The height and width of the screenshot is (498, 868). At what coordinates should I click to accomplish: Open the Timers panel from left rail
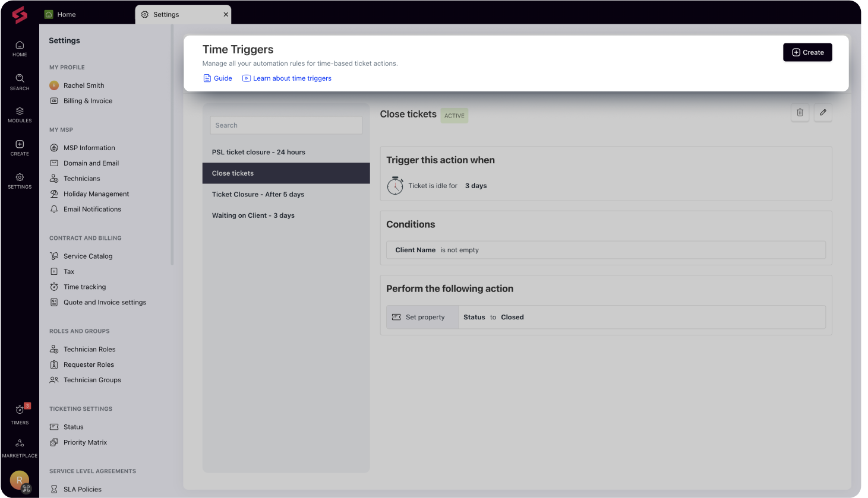point(20,413)
